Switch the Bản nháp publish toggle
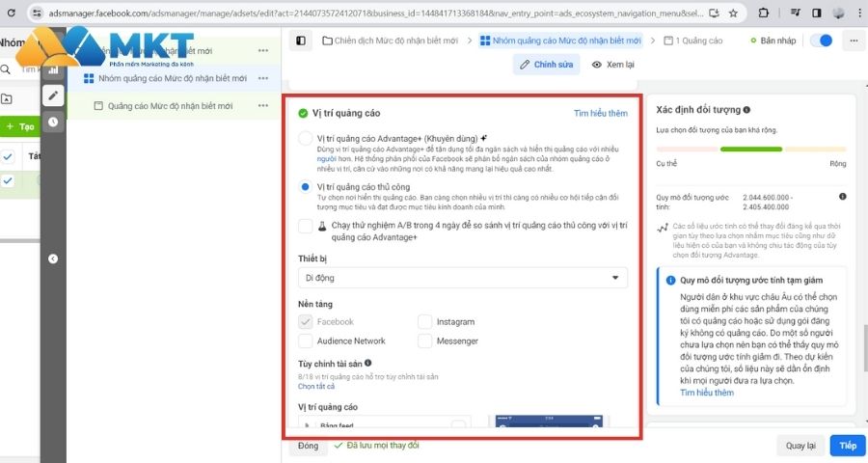 [x=822, y=41]
